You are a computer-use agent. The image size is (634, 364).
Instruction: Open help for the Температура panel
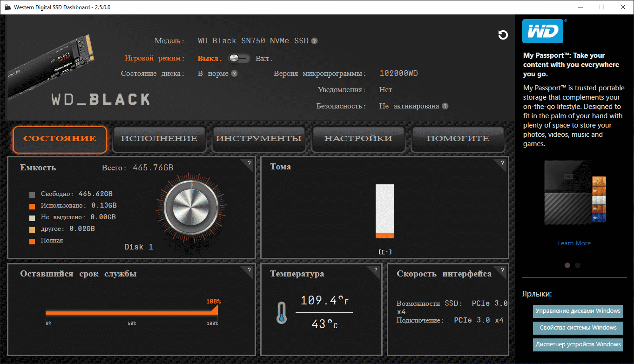click(376, 270)
